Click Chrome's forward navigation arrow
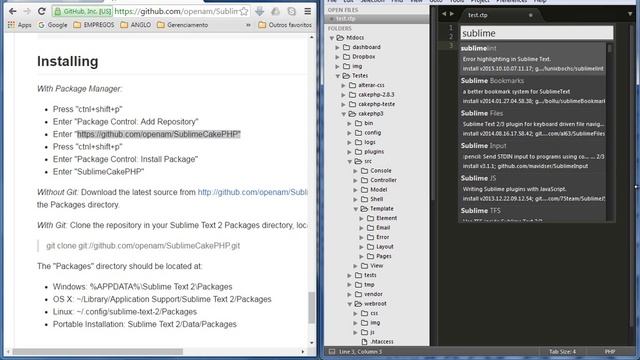640x360 pixels. point(27,11)
